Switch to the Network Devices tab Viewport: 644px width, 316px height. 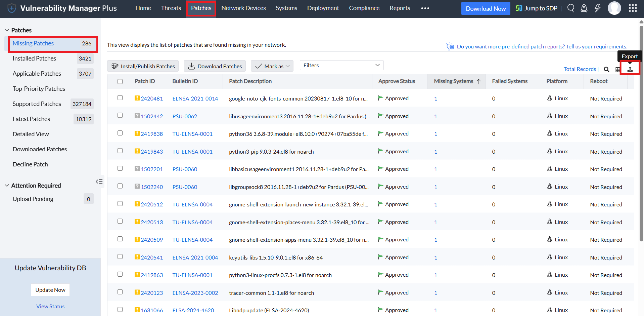[x=243, y=8]
